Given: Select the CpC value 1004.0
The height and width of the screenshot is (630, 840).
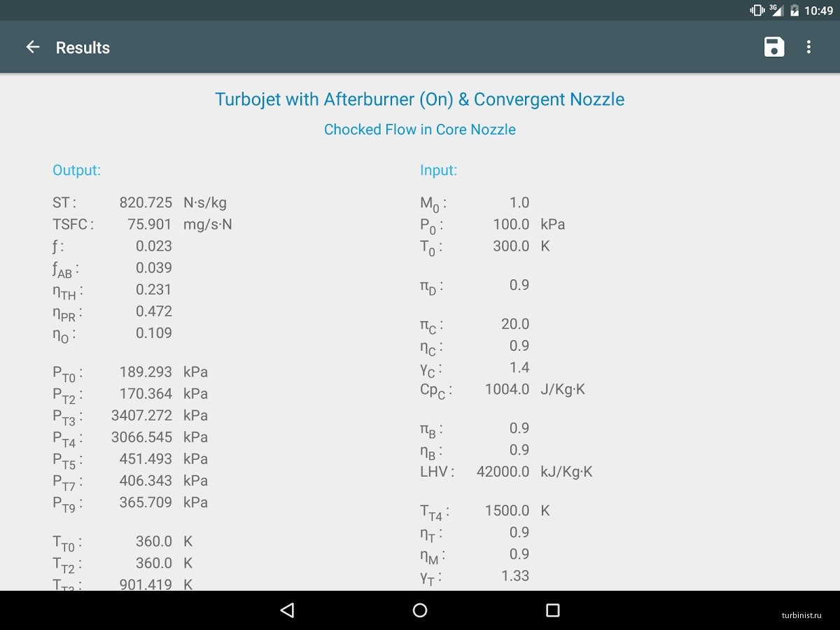Looking at the screenshot, I should [507, 389].
